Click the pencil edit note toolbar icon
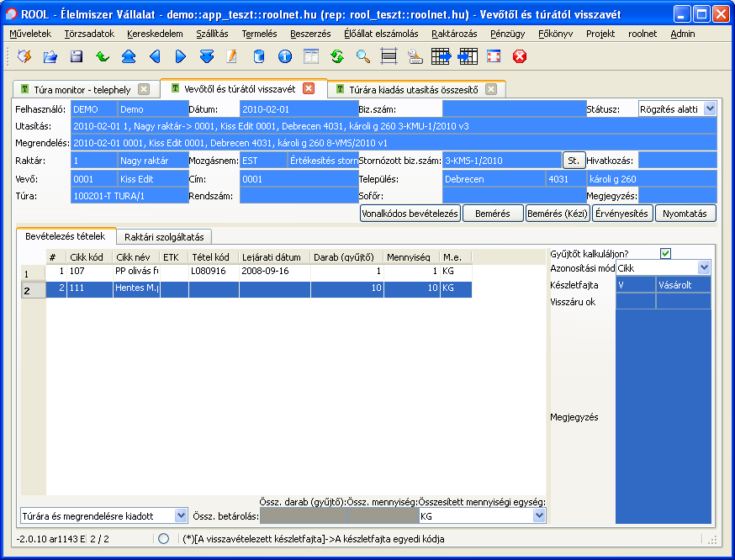 tap(233, 56)
